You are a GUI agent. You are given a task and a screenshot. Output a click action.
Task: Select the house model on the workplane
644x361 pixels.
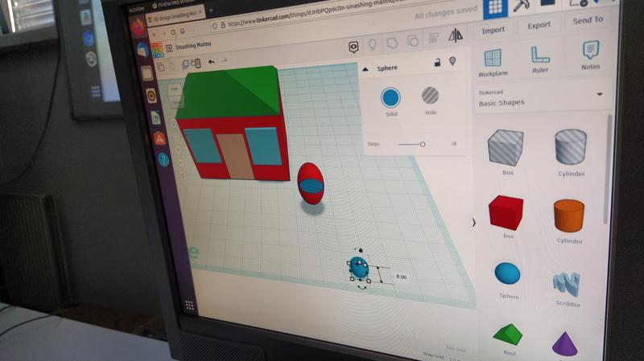[x=233, y=123]
